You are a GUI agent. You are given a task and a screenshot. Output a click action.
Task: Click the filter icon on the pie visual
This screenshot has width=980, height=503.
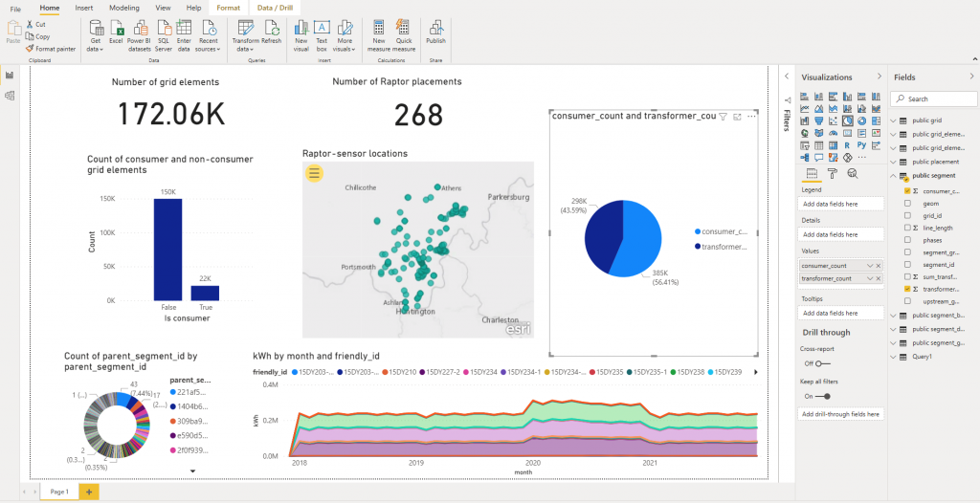tap(724, 117)
